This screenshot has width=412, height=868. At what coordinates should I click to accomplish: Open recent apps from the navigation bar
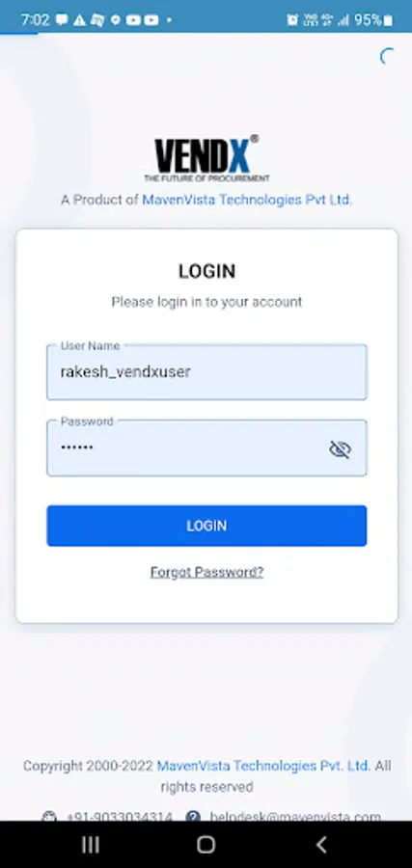click(x=91, y=845)
